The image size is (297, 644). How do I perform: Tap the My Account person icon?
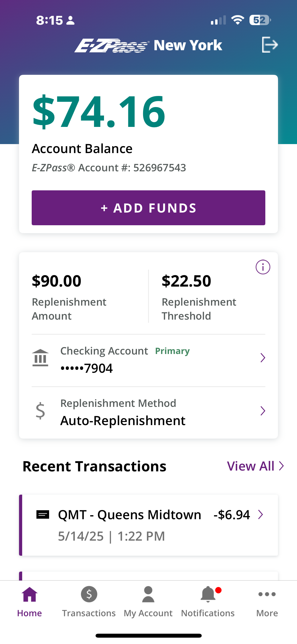click(x=148, y=594)
